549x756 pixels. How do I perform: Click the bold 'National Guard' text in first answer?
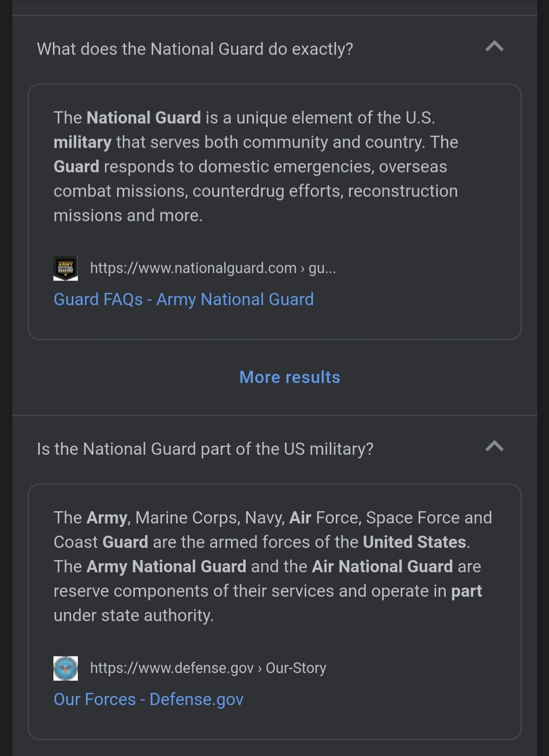click(x=143, y=118)
